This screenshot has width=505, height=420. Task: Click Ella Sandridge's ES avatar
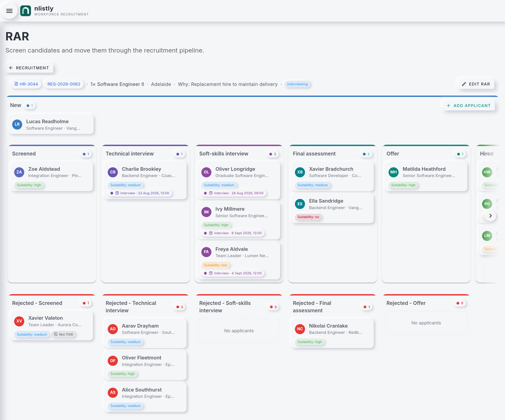300,204
